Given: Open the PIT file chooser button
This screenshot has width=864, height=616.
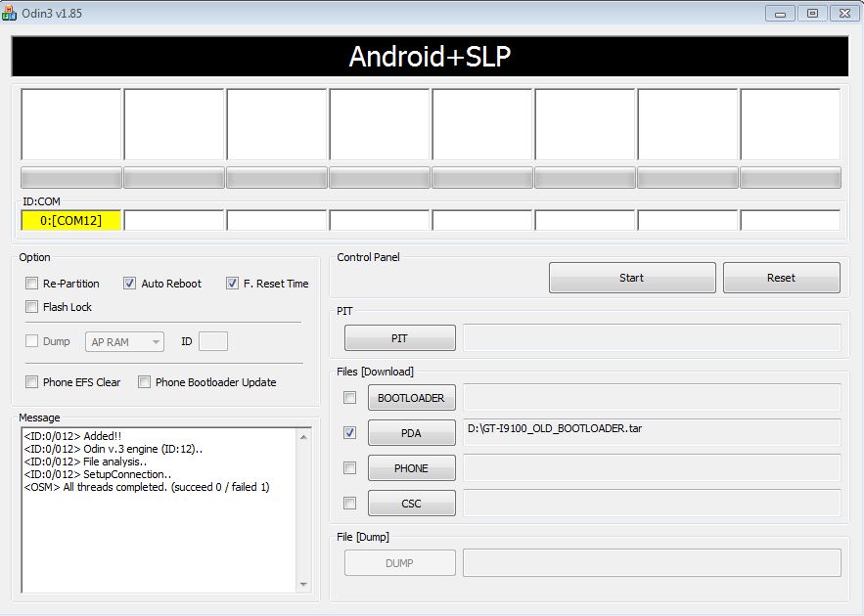Looking at the screenshot, I should pyautogui.click(x=400, y=338).
